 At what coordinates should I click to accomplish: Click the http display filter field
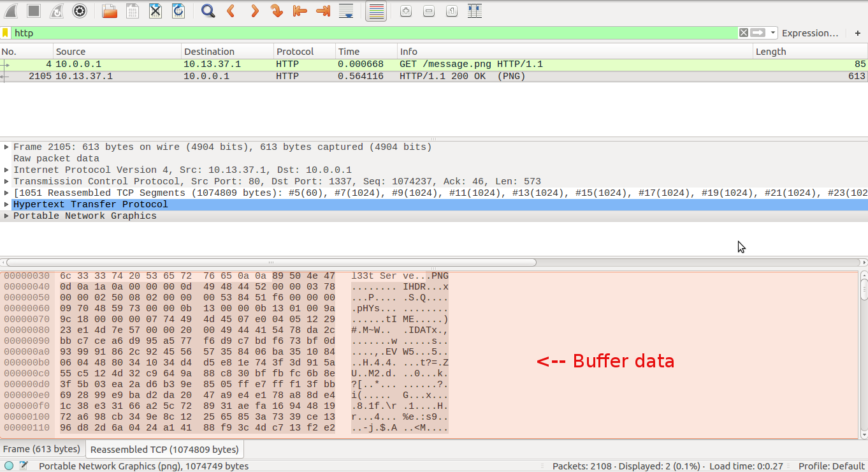(375, 33)
